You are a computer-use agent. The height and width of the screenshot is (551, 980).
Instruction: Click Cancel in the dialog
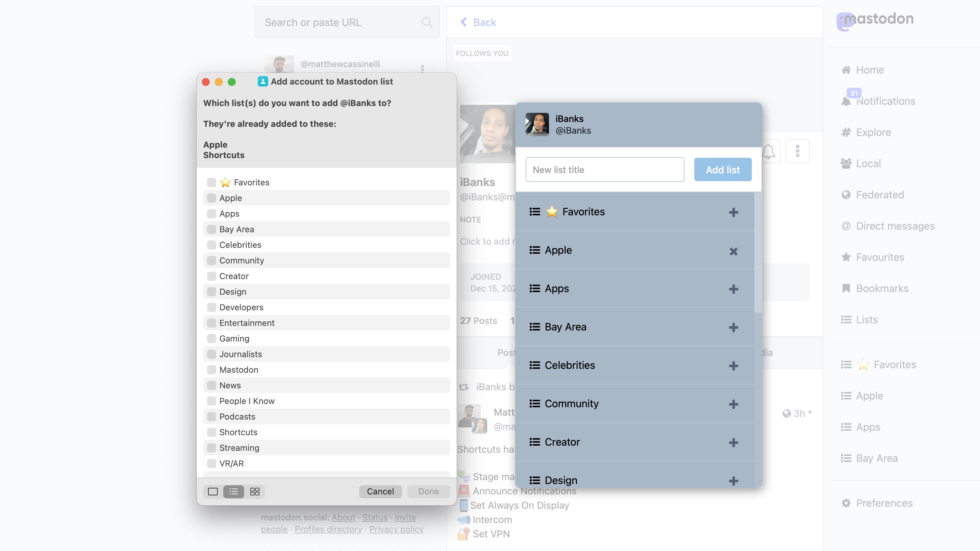[380, 491]
